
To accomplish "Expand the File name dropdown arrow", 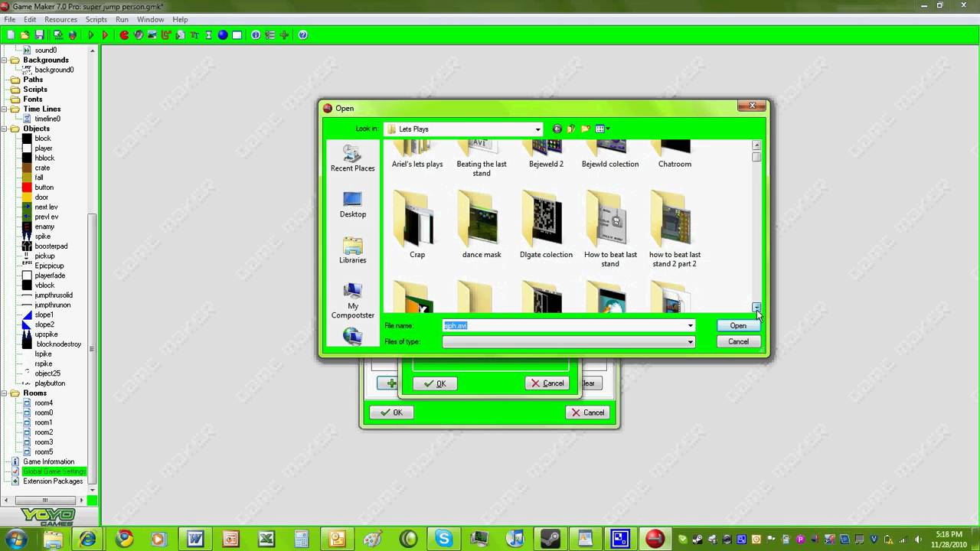I will coord(690,326).
